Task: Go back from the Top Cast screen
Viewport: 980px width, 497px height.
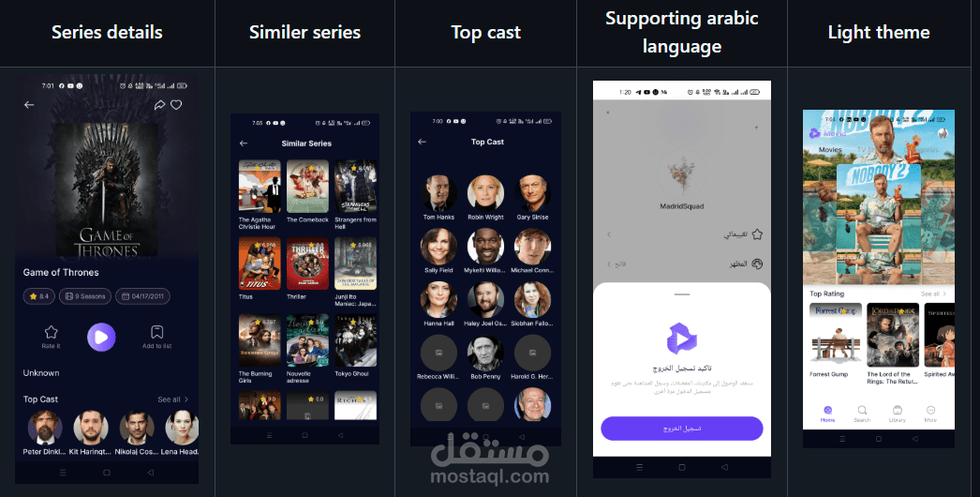Action: [x=422, y=143]
